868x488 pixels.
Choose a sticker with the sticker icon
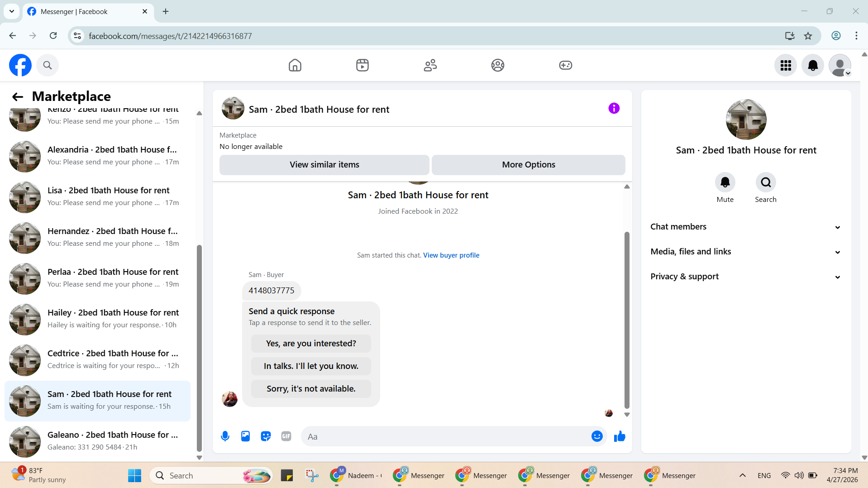click(266, 436)
